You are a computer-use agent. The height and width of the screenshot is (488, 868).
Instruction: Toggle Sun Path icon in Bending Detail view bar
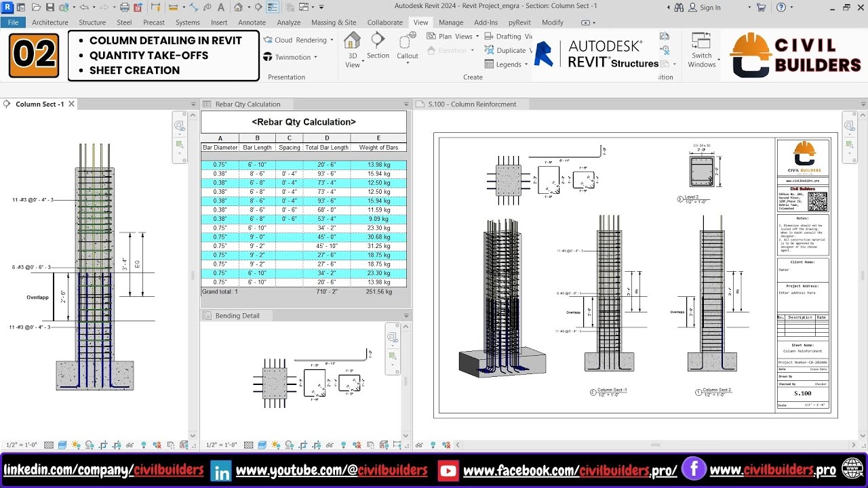click(x=275, y=445)
